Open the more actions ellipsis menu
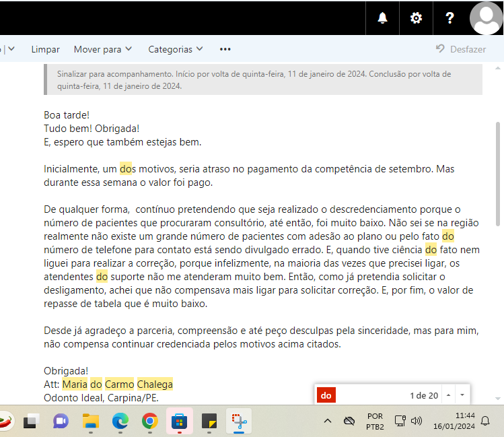504x437 pixels. 225,49
